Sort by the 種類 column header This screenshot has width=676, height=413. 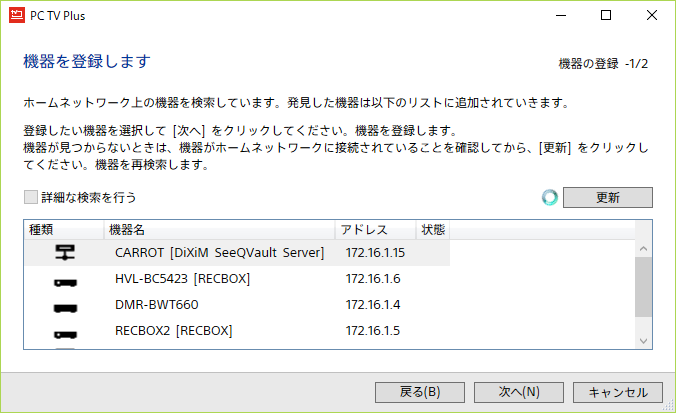64,230
